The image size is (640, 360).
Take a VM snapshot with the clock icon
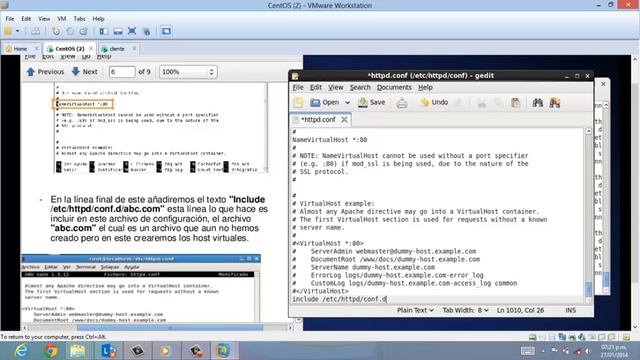click(x=56, y=31)
